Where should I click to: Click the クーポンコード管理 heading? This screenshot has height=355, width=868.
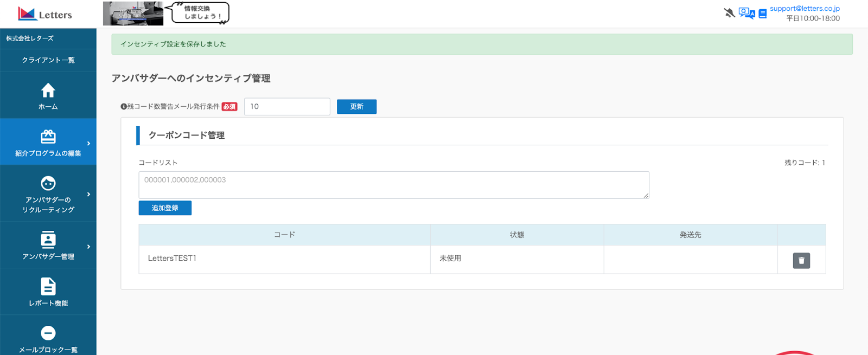(x=187, y=135)
